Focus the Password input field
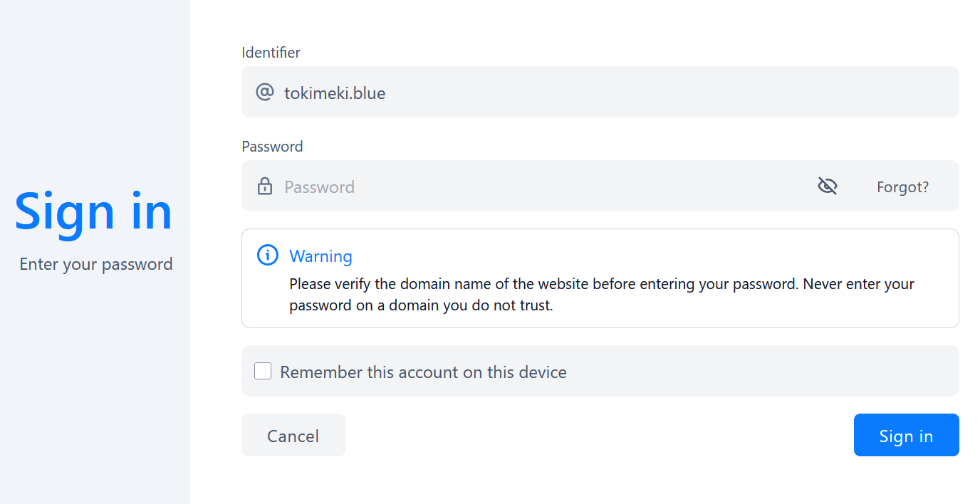The width and height of the screenshot is (980, 504). pyautogui.click(x=534, y=187)
